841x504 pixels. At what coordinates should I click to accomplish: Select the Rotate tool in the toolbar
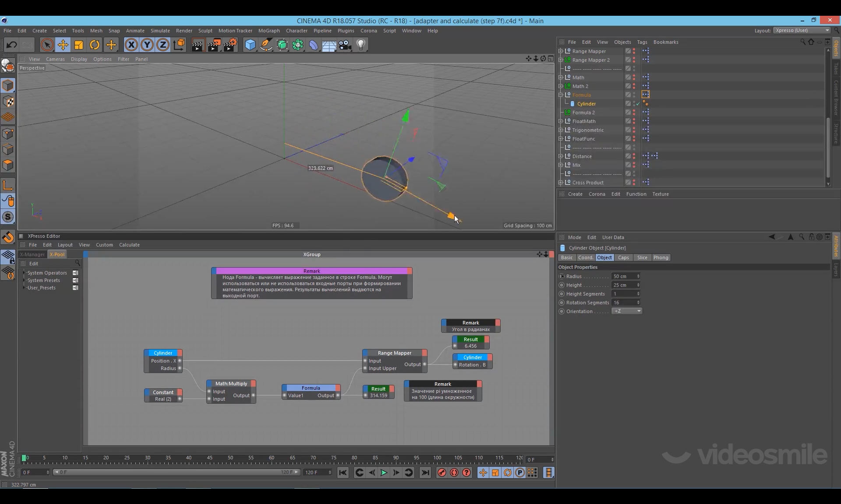tap(95, 45)
